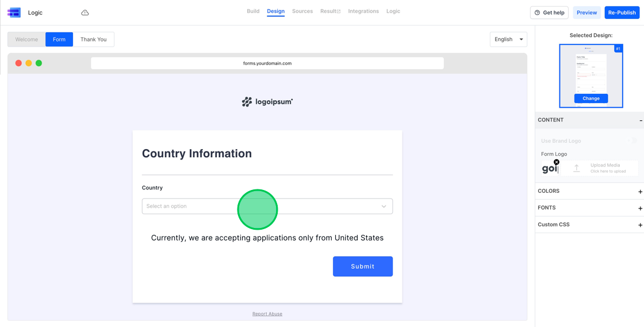Expand the COLORS section

pyautogui.click(x=640, y=191)
